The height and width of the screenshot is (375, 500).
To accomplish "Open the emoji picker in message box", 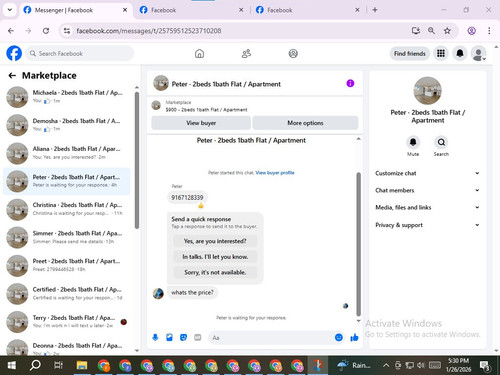I will (339, 338).
